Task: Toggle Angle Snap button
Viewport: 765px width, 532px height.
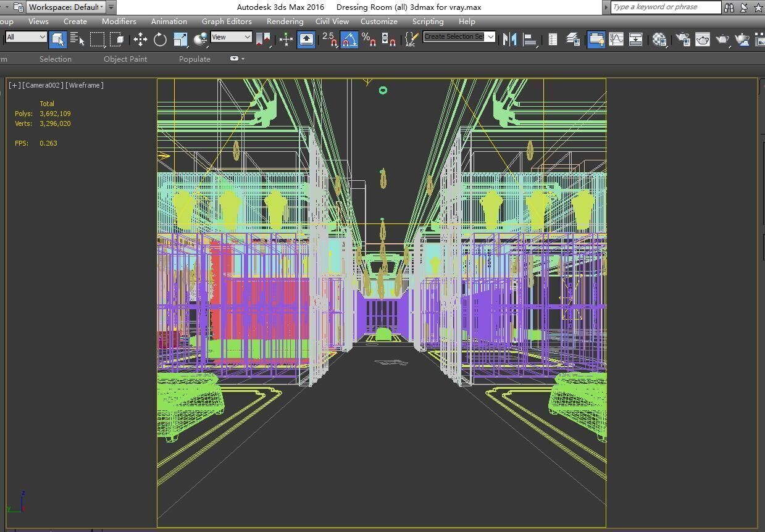Action: coord(349,39)
